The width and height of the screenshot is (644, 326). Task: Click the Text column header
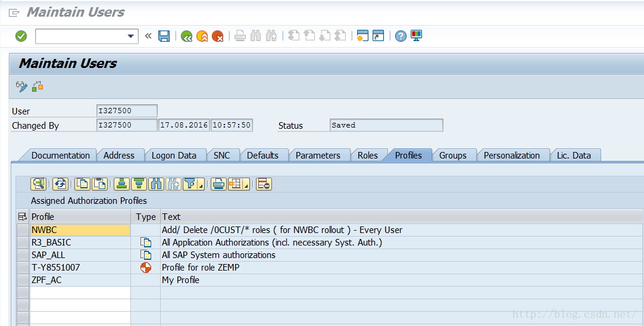click(x=402, y=217)
